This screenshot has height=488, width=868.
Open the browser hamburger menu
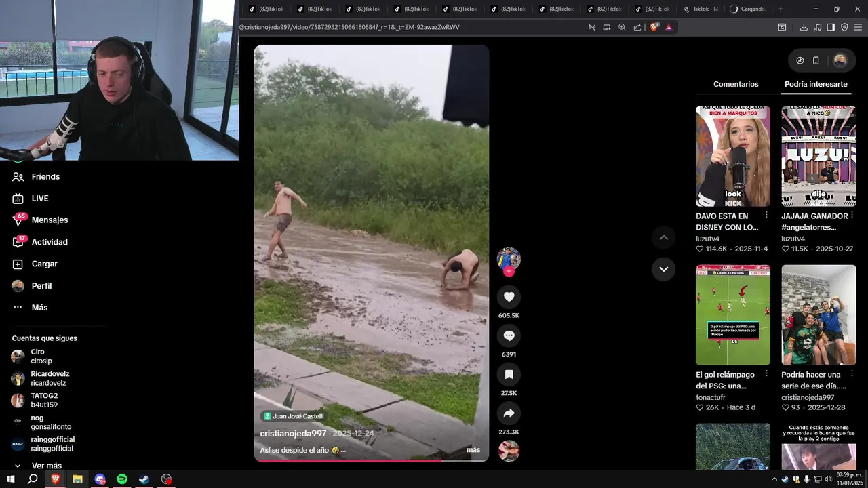(858, 27)
